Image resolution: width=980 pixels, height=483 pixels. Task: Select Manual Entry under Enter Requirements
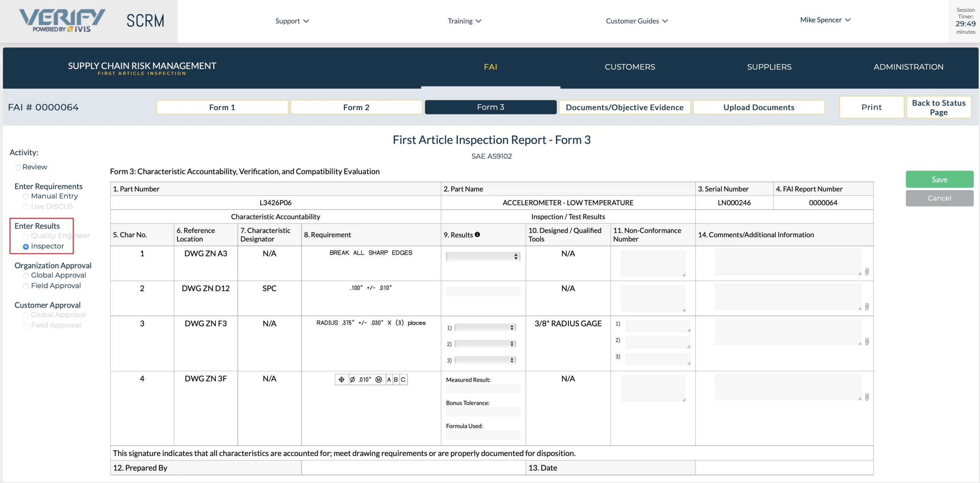click(26, 196)
